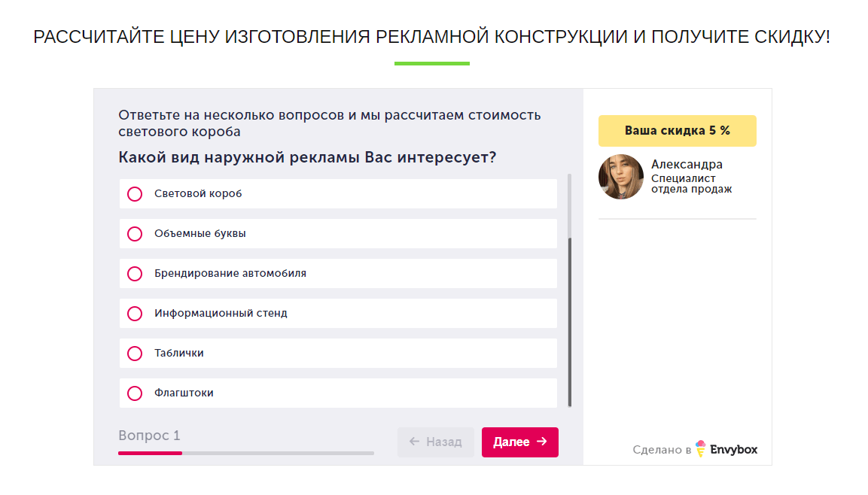Image resolution: width=868 pixels, height=495 pixels.
Task: Click the Вопрос 1 progress bar
Action: point(245,453)
